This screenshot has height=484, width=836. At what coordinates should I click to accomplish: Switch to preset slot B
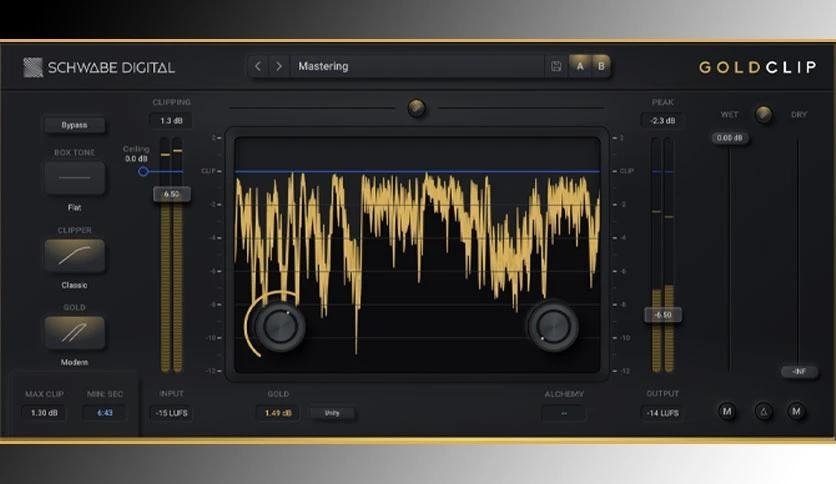[x=601, y=67]
